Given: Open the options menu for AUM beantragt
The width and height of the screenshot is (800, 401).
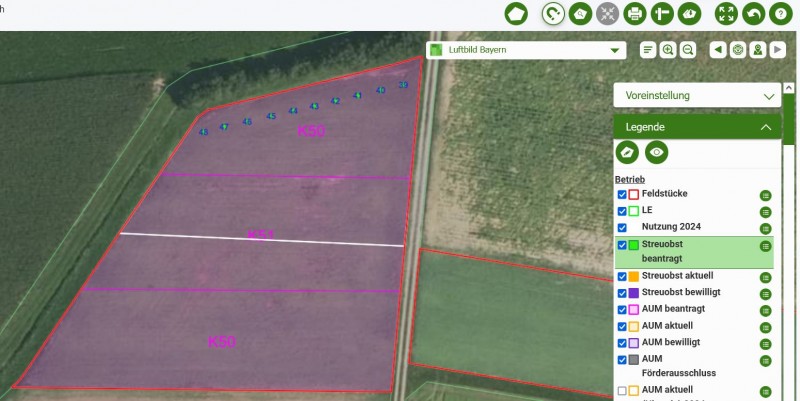Looking at the screenshot, I should pos(766,310).
